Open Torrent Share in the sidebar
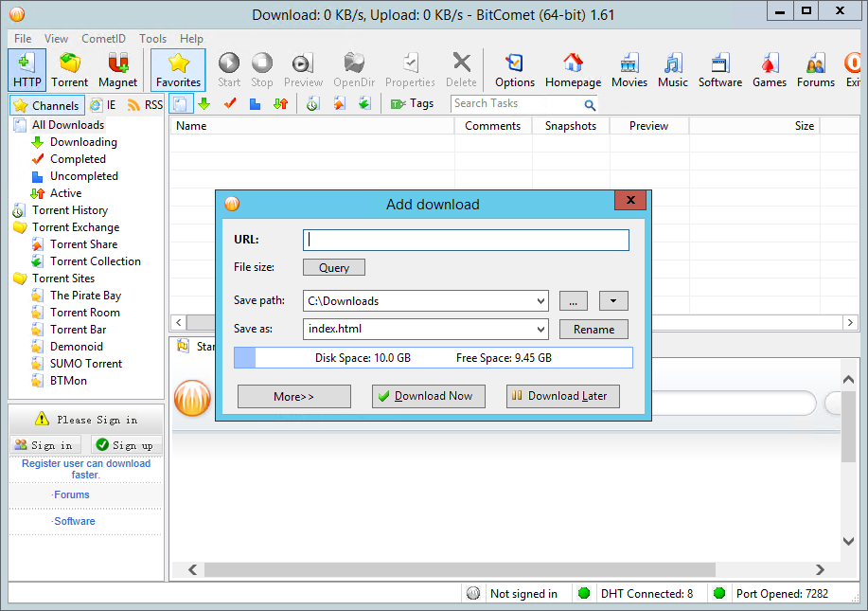This screenshot has height=611, width=868. (83, 244)
